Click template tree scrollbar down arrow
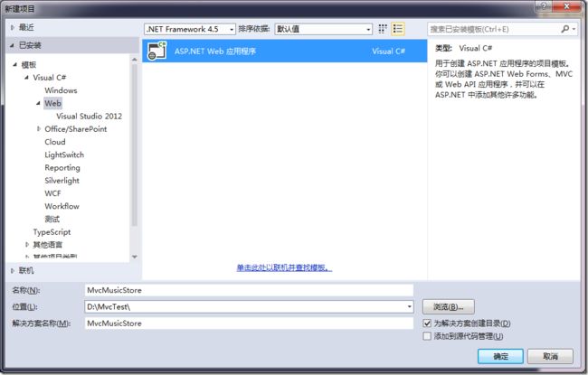 point(134,257)
